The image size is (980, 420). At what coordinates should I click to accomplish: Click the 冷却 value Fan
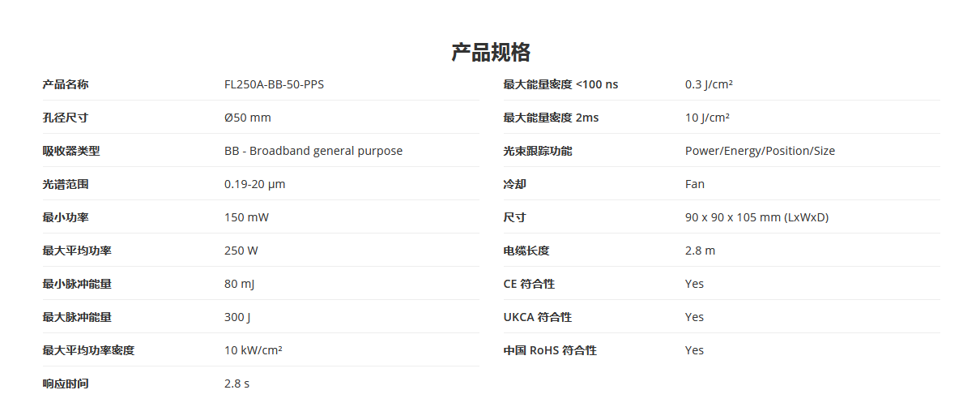(695, 184)
